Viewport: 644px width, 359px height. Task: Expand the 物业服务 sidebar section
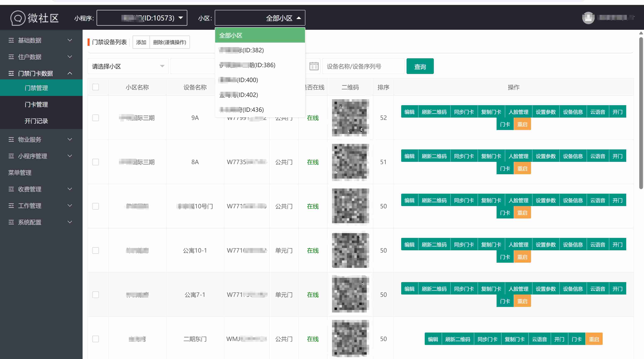70,139
